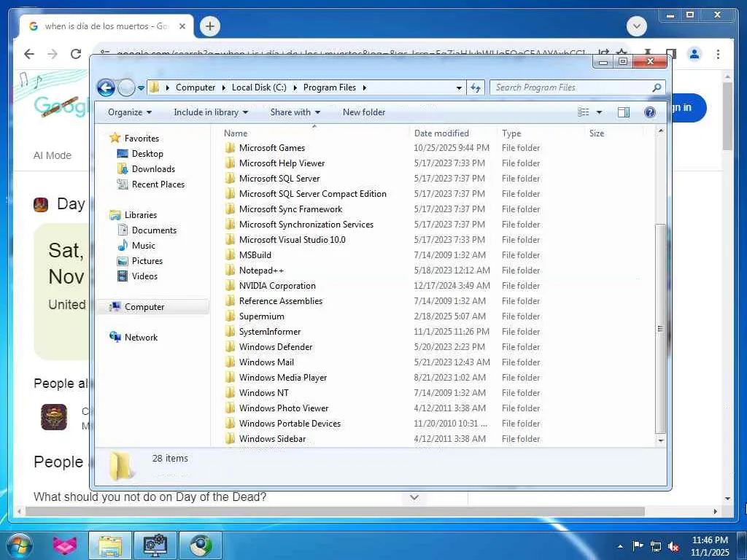This screenshot has width=747, height=560.
Task: Click the file list scroll-down arrow
Action: (x=661, y=441)
